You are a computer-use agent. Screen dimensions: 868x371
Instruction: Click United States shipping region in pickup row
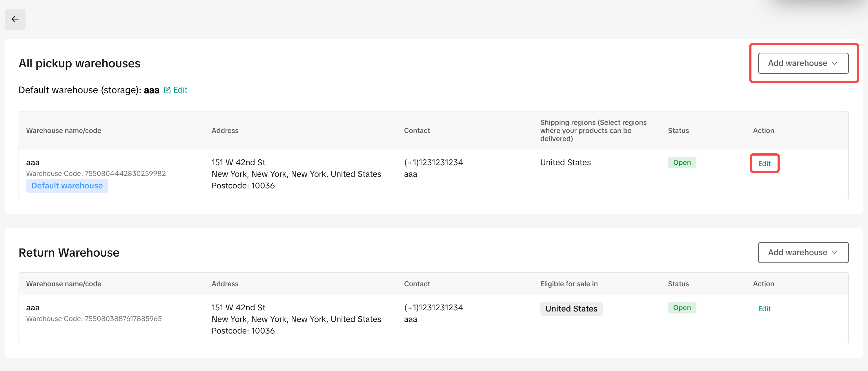565,163
